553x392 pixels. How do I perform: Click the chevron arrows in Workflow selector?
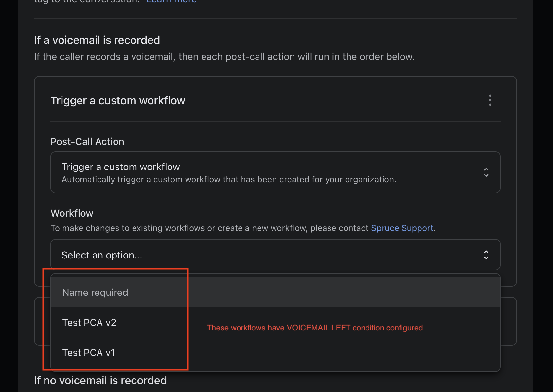click(x=486, y=255)
